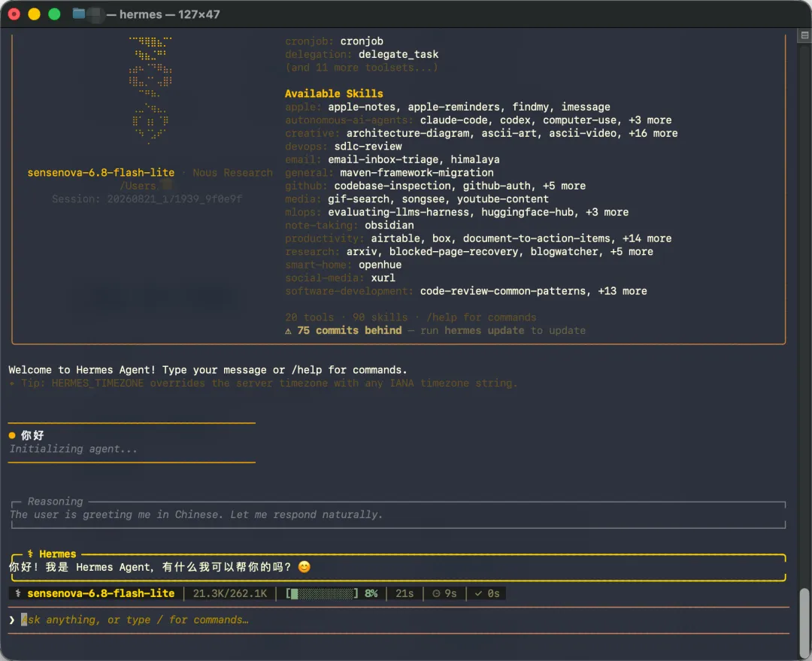Click '+16 more' on the creative row
The height and width of the screenshot is (661, 812).
[653, 134]
